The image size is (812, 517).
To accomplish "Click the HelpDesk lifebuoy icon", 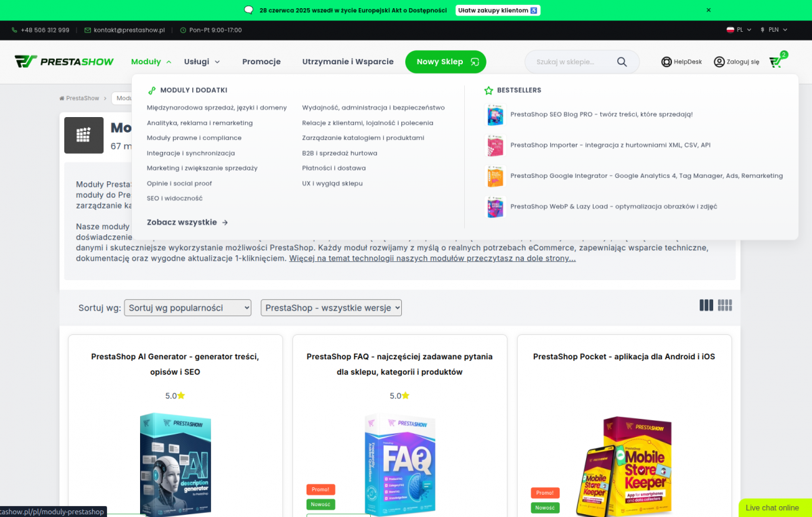I will [x=667, y=62].
